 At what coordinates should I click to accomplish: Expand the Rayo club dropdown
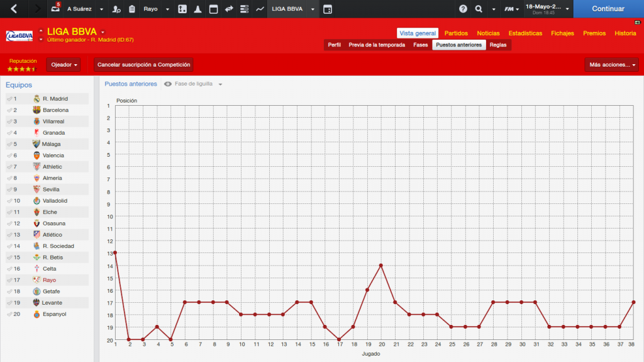(167, 9)
